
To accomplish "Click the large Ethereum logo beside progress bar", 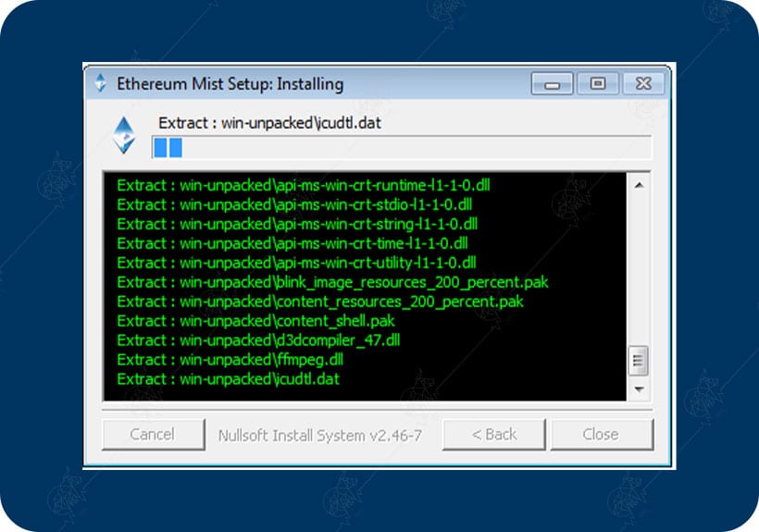I will point(123,135).
